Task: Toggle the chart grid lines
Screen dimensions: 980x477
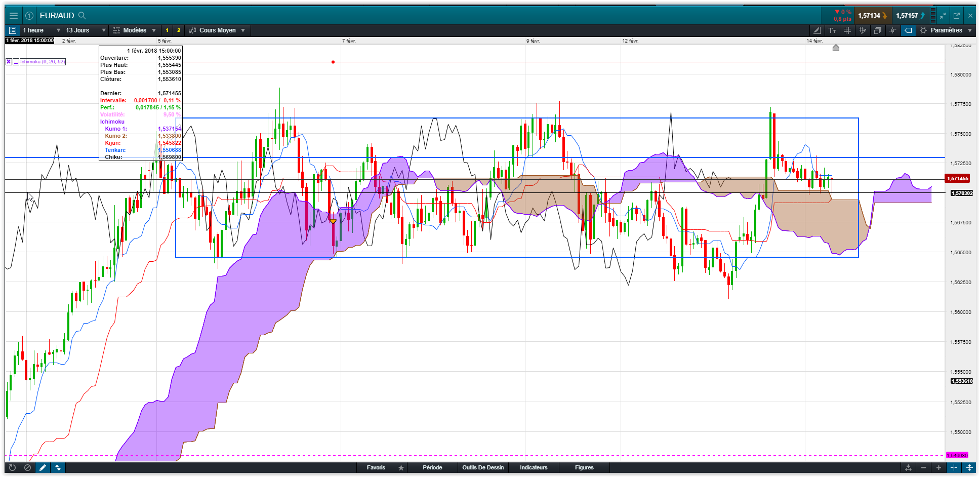Action: coord(847,30)
